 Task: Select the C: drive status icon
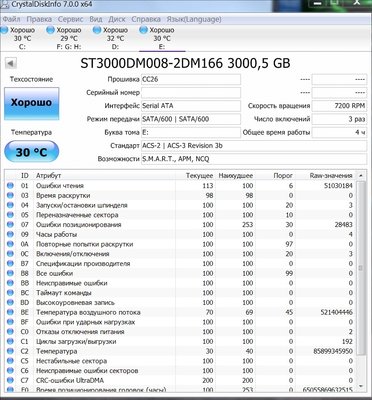pos(4,30)
